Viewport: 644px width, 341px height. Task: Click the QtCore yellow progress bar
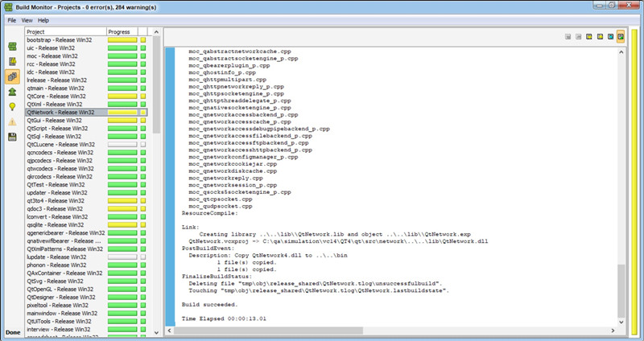(x=122, y=97)
